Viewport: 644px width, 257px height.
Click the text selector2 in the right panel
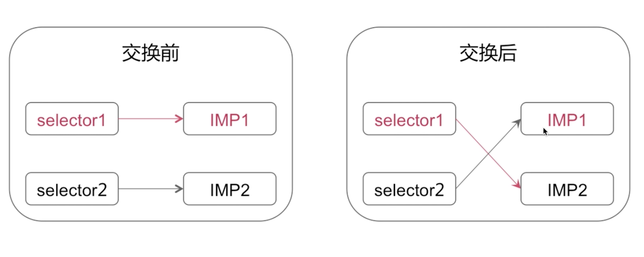click(x=409, y=190)
